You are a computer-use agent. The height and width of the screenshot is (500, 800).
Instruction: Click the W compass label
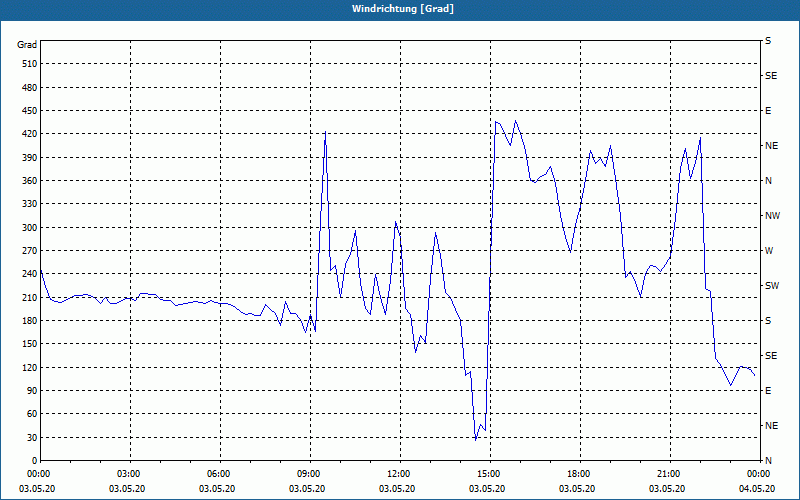[769, 251]
